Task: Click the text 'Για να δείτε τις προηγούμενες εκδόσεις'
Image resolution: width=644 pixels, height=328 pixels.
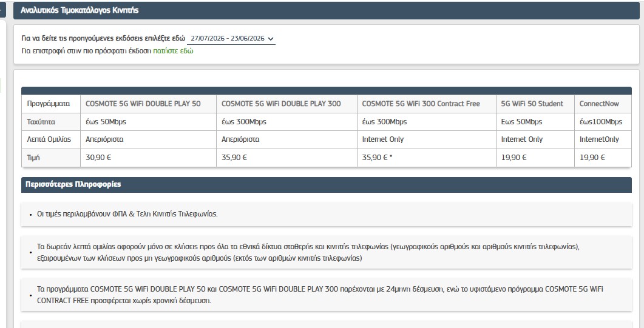Action: click(x=103, y=39)
